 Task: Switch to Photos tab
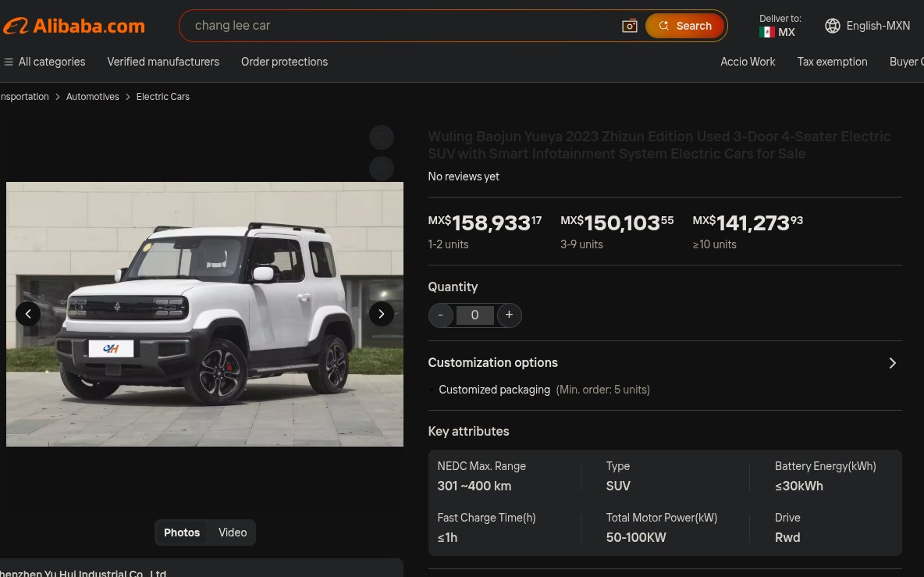182,532
